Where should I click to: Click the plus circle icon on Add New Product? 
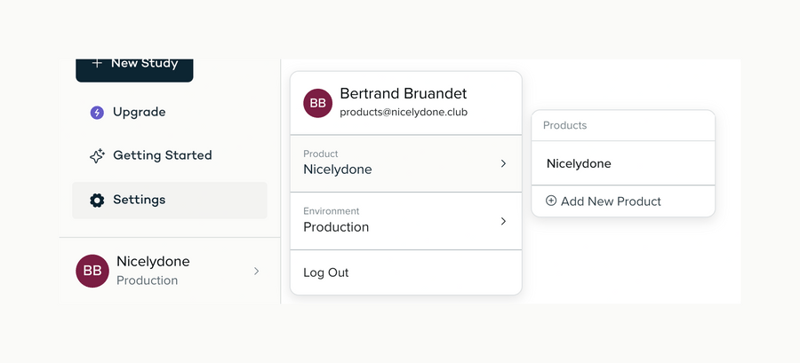click(x=551, y=201)
